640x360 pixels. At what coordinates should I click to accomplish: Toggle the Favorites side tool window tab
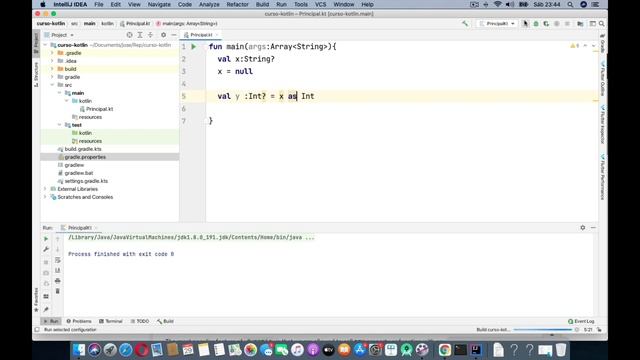point(36,300)
